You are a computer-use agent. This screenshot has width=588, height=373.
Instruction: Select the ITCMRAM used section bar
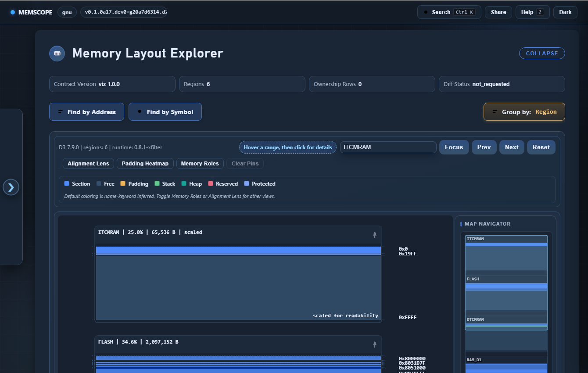(238, 250)
